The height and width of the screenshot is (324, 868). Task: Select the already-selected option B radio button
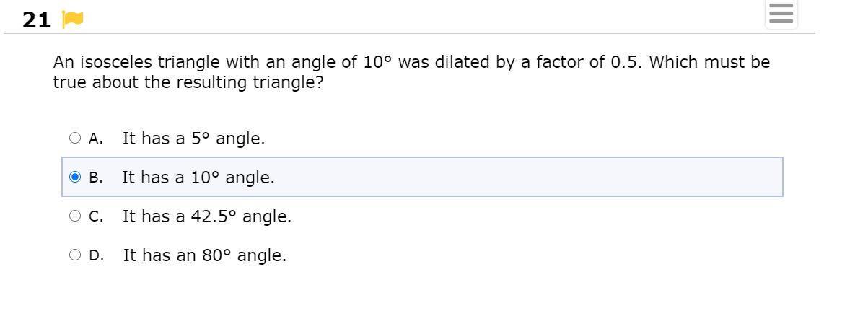click(75, 177)
